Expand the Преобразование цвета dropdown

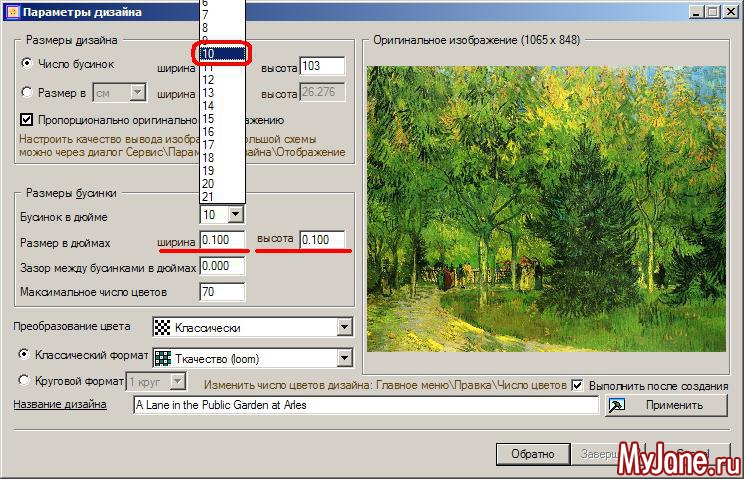[344, 327]
